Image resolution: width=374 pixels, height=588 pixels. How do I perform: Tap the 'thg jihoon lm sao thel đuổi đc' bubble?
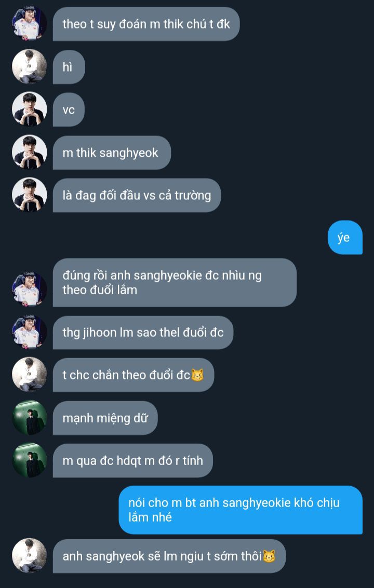[143, 332]
